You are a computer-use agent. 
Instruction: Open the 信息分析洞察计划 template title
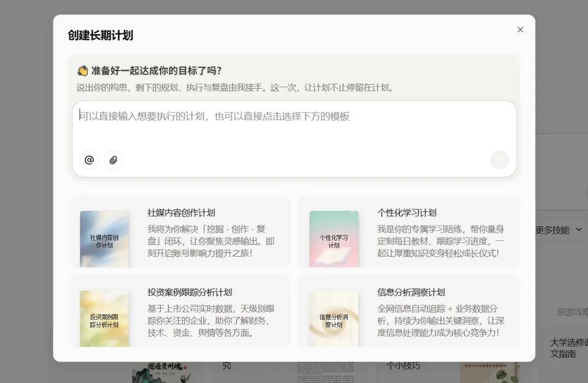(x=411, y=292)
